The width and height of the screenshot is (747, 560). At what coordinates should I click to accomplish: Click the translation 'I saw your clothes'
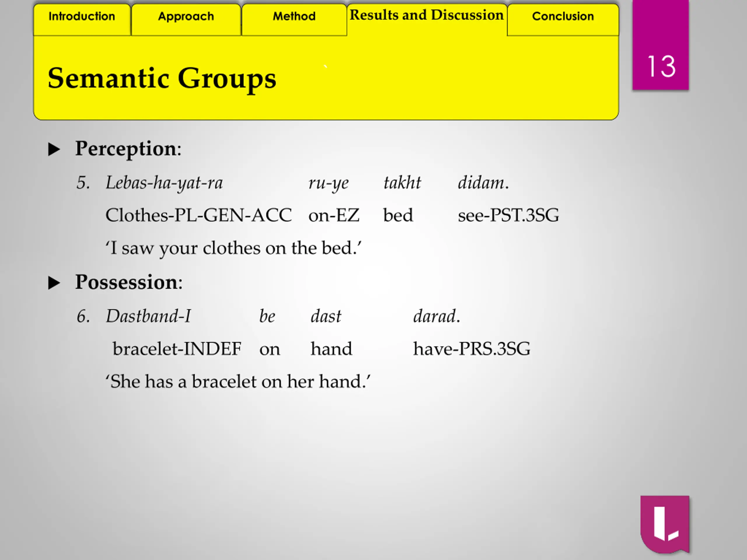tap(233, 248)
